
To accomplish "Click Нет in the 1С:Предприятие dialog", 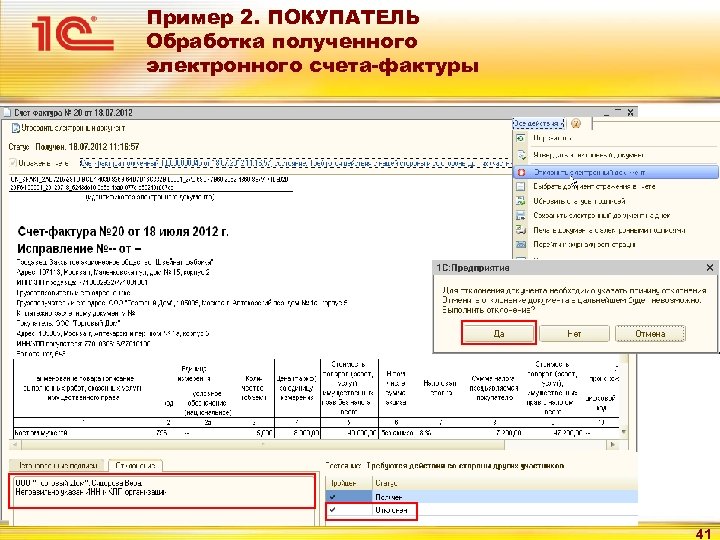I will click(574, 333).
